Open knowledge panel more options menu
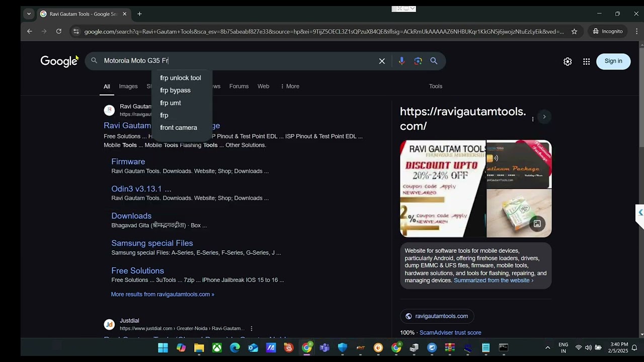 point(533,119)
